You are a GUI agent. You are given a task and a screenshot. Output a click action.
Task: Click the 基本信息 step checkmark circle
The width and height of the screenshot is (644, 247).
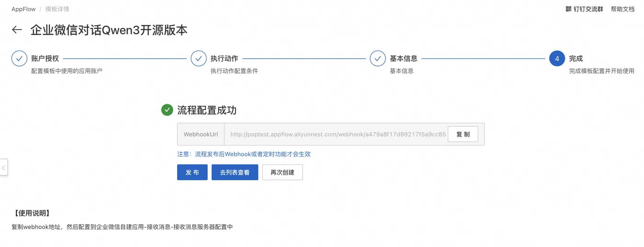pos(378,59)
